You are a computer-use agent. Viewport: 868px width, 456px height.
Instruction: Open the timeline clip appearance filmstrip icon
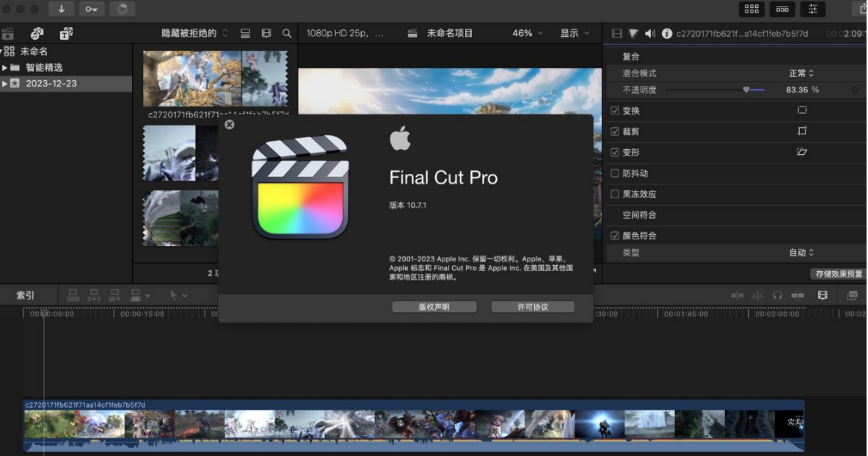(x=823, y=295)
